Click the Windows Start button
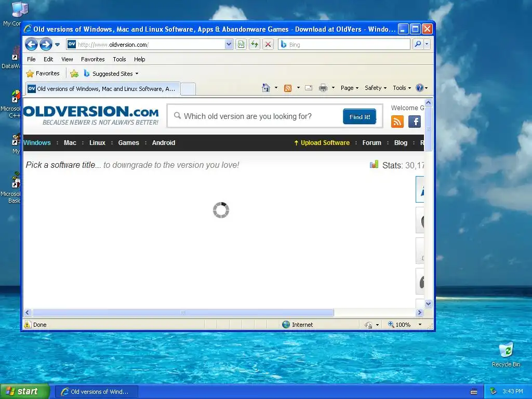Viewport: 532px width, 399px height. [24, 392]
